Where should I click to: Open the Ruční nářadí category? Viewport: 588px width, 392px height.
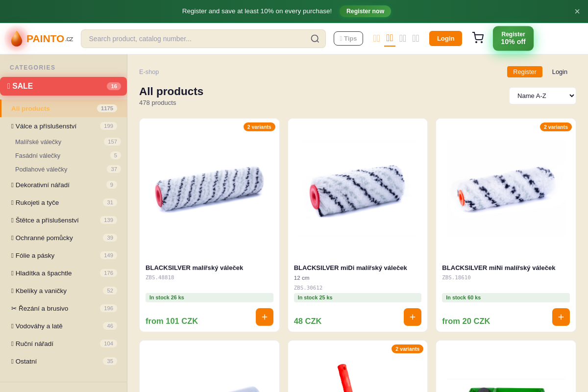click(64, 343)
